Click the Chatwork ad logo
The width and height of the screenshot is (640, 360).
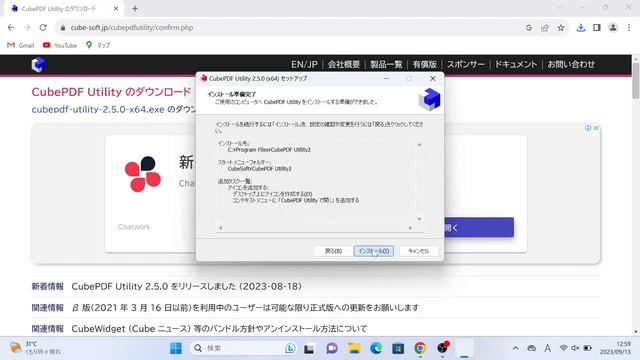click(x=143, y=174)
